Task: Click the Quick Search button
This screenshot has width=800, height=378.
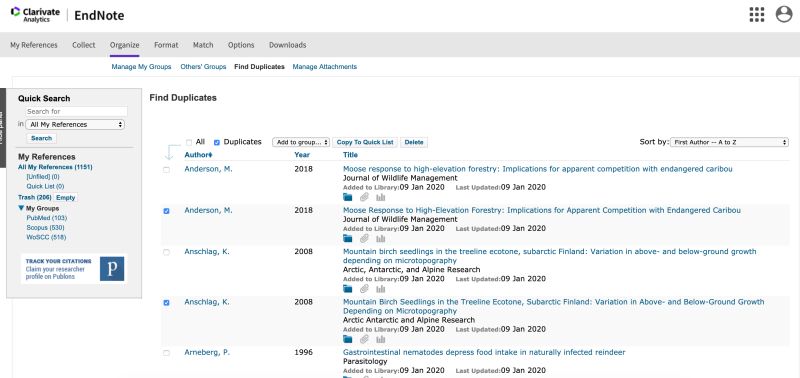Action: pyautogui.click(x=41, y=138)
